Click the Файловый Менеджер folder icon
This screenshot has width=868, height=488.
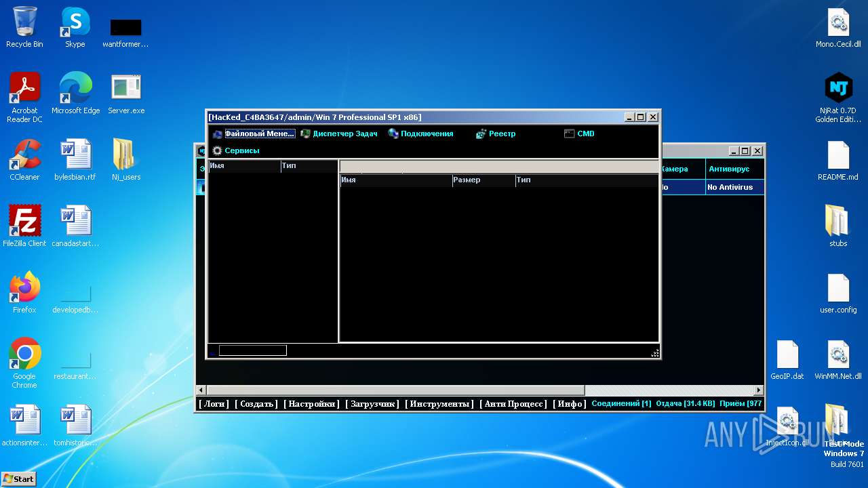pyautogui.click(x=217, y=134)
